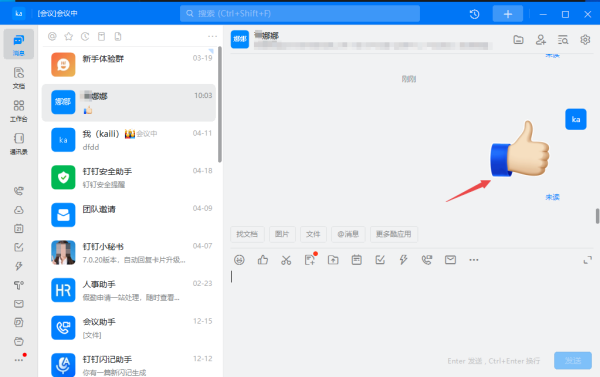The height and width of the screenshot is (377, 600).
Task: Click the thumbs-up sticker message
Action: [x=520, y=149]
